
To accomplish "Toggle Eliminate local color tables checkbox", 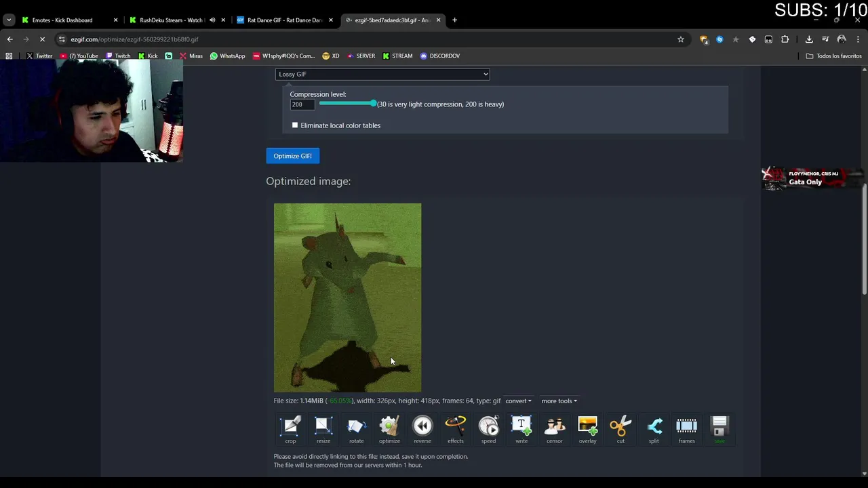I will pyautogui.click(x=295, y=125).
